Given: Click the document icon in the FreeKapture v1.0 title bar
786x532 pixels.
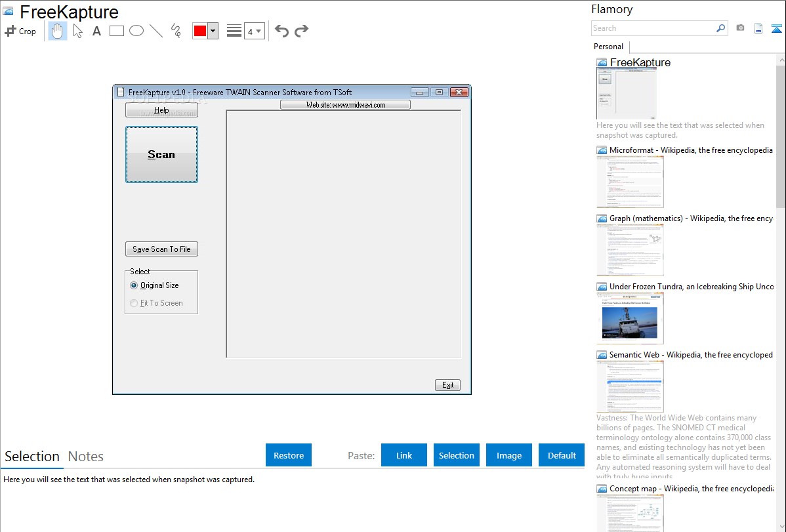Looking at the screenshot, I should click(x=120, y=92).
